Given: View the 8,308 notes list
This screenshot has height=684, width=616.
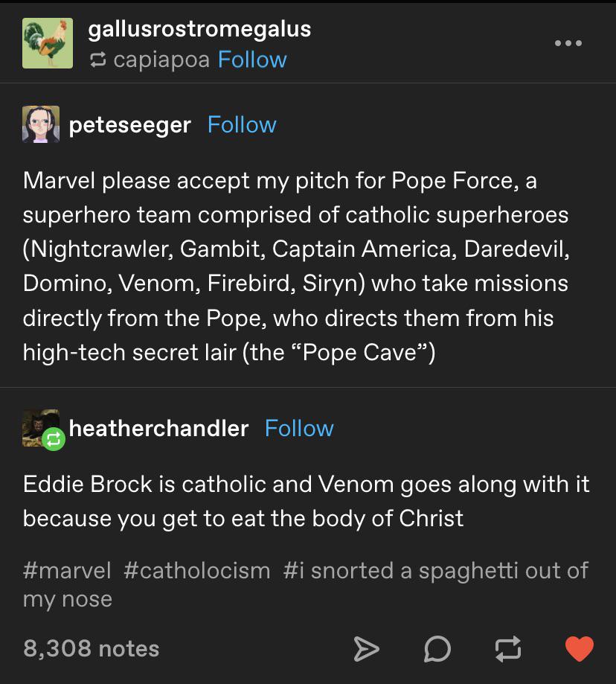Looking at the screenshot, I should coord(92,648).
